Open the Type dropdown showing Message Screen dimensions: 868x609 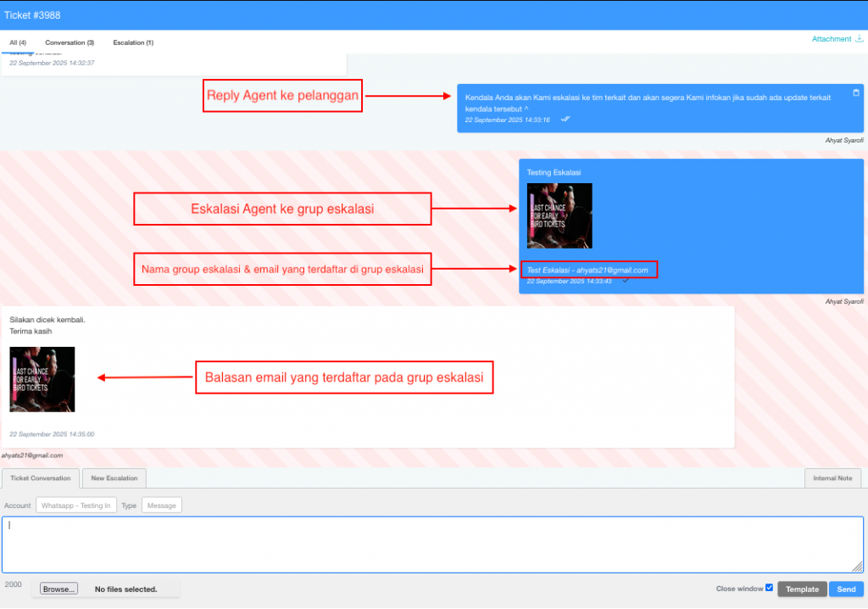click(161, 506)
